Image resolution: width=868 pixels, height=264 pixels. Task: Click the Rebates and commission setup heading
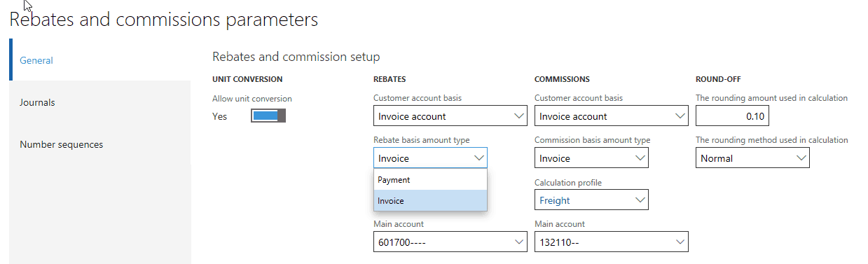click(296, 57)
